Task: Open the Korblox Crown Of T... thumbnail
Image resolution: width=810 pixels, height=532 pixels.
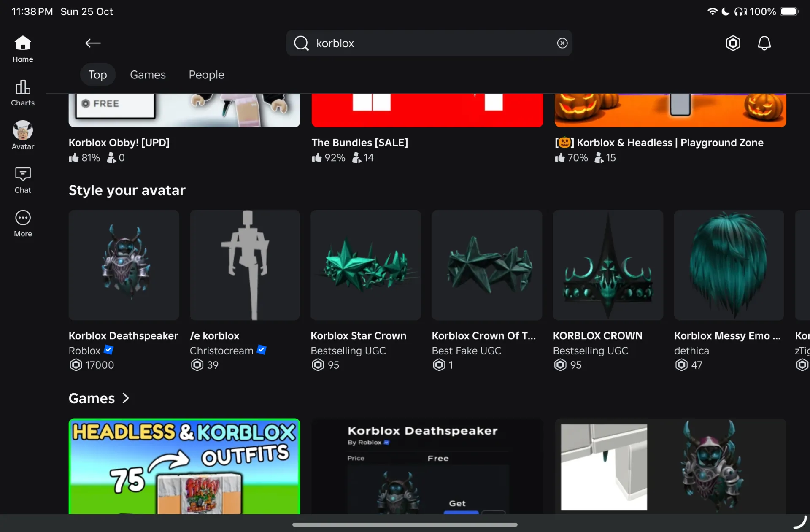Action: [x=487, y=265]
